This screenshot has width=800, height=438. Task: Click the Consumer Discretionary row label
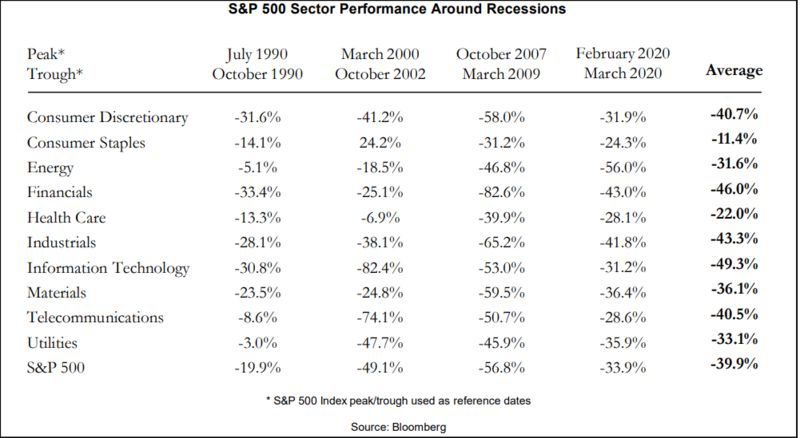[x=108, y=118]
